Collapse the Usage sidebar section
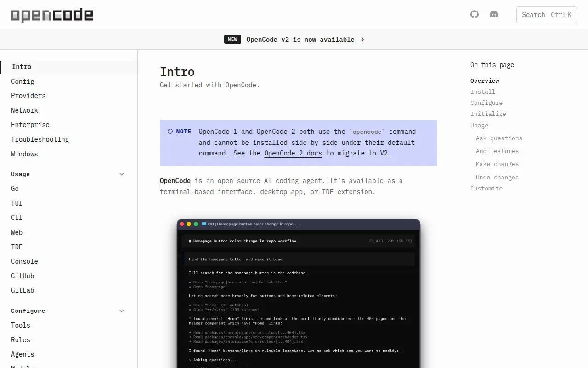The height and width of the screenshot is (368, 588). pyautogui.click(x=122, y=174)
